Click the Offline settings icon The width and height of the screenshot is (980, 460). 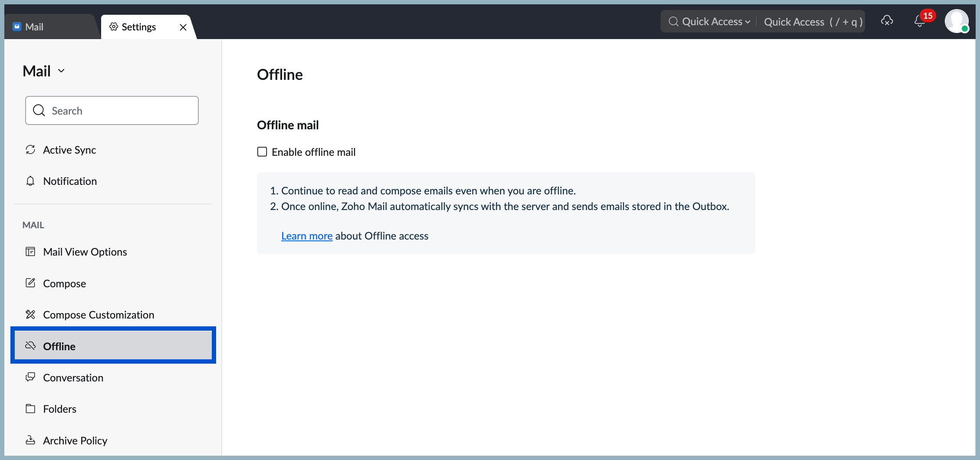tap(30, 346)
